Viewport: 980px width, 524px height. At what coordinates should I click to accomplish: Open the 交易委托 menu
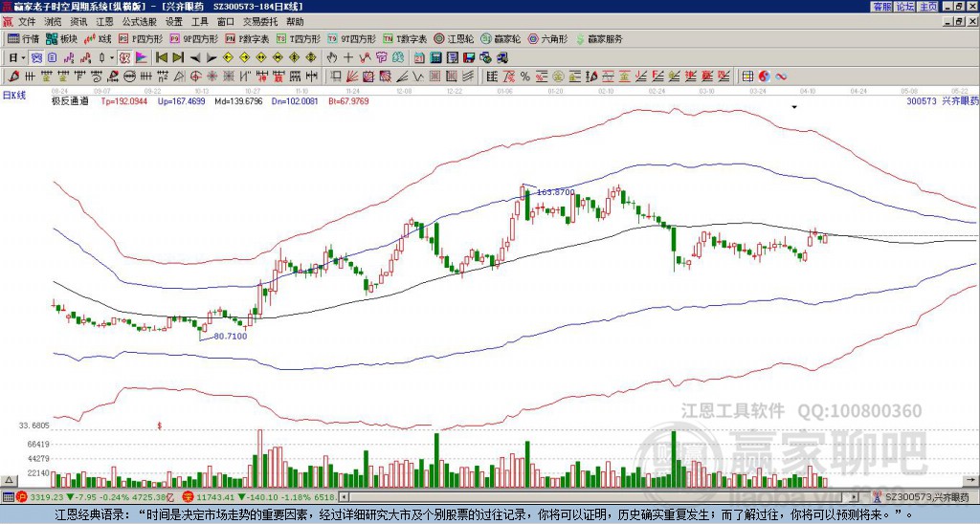(260, 22)
